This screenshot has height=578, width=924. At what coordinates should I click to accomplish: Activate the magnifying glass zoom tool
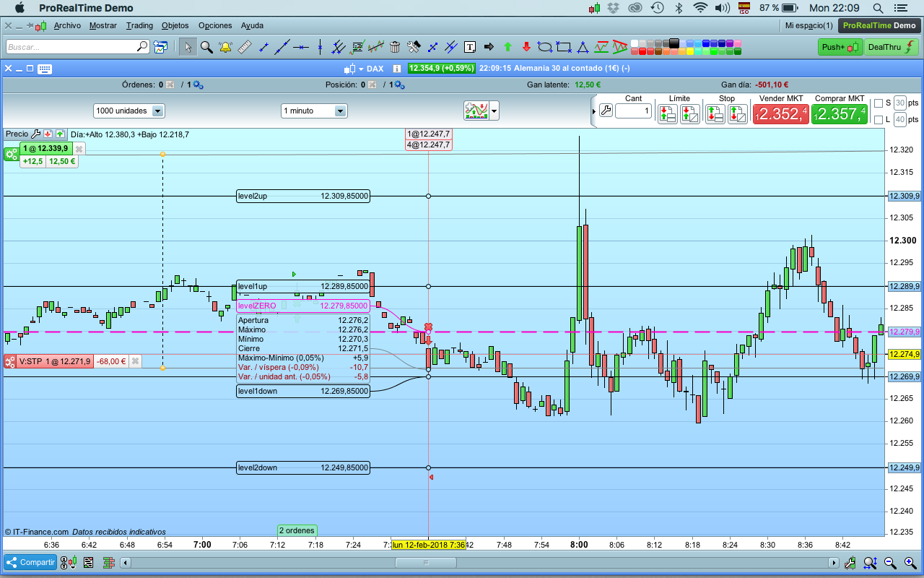[206, 47]
